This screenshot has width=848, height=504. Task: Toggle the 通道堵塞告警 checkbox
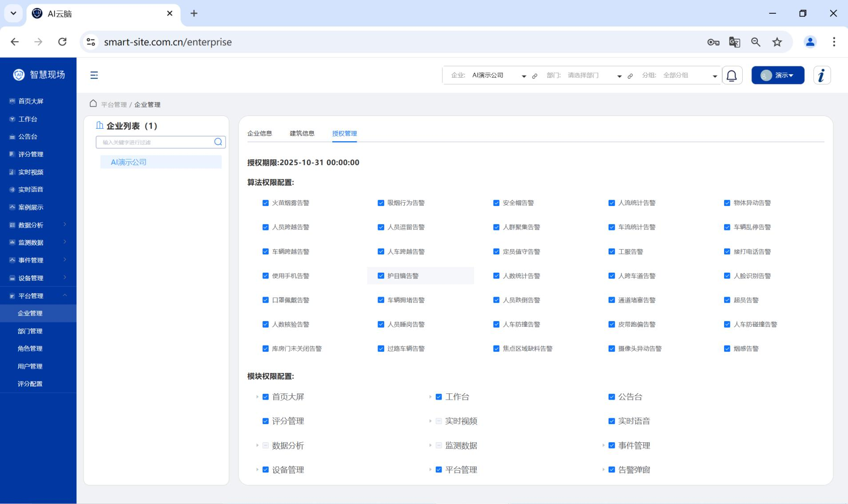[611, 300]
